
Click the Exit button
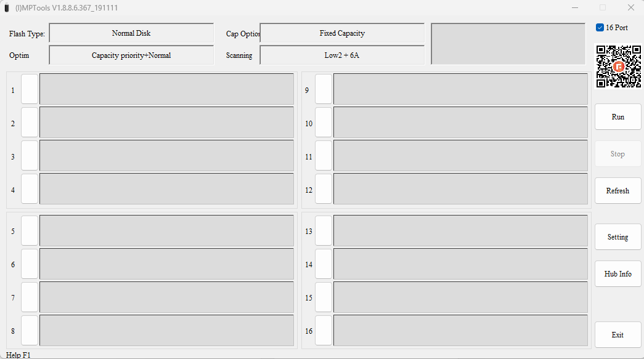(x=618, y=335)
